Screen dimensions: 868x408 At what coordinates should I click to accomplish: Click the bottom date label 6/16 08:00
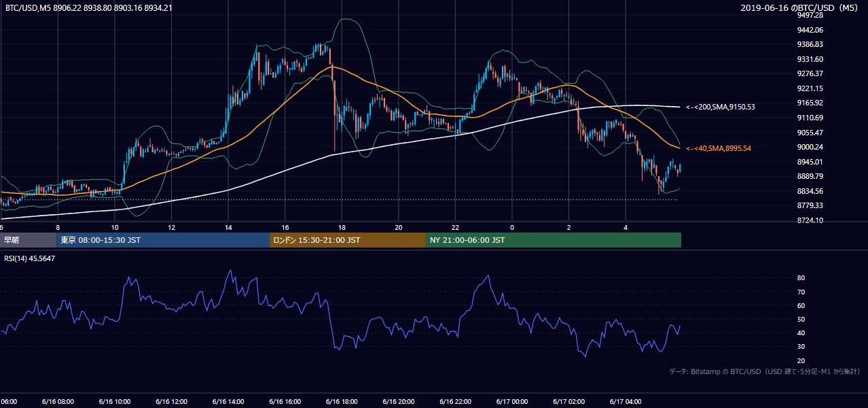click(x=58, y=402)
